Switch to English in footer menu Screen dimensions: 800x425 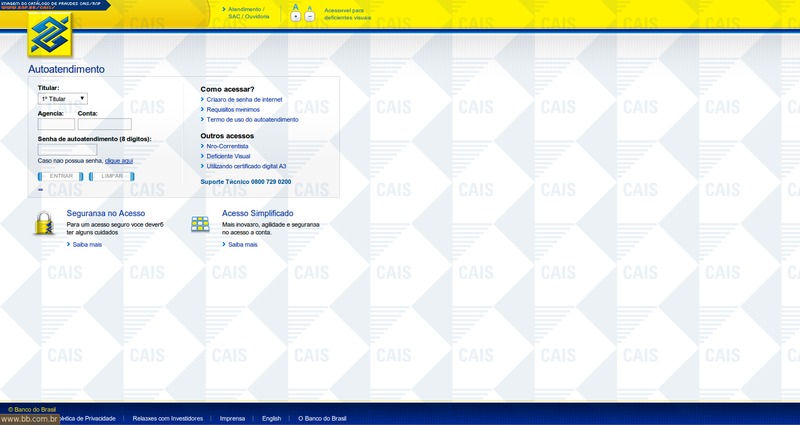tap(271, 418)
